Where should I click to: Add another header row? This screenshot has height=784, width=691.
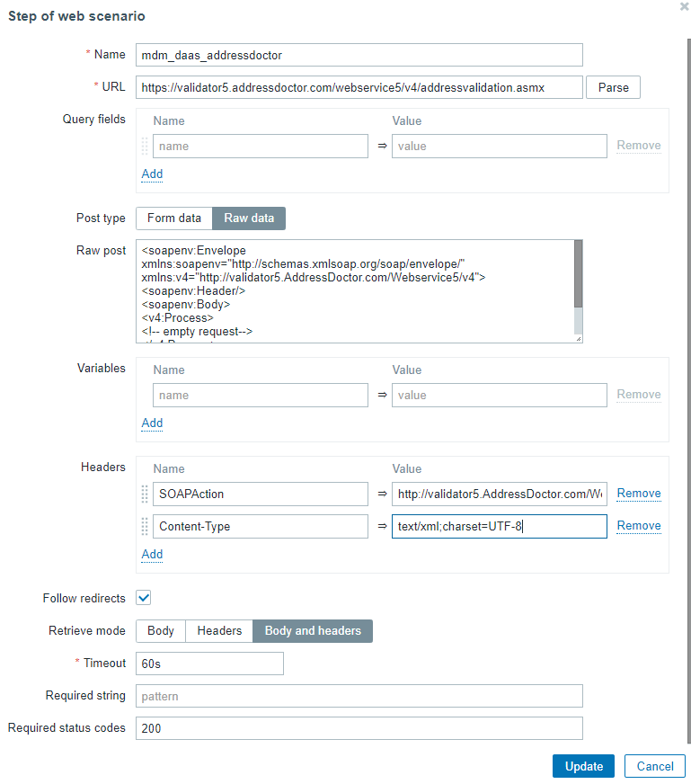coord(152,554)
